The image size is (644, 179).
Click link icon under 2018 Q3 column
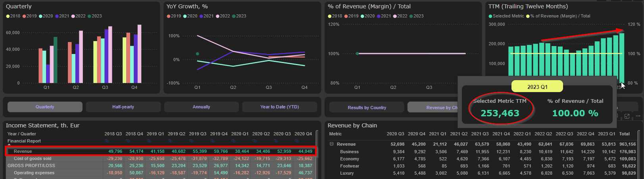pos(106,141)
